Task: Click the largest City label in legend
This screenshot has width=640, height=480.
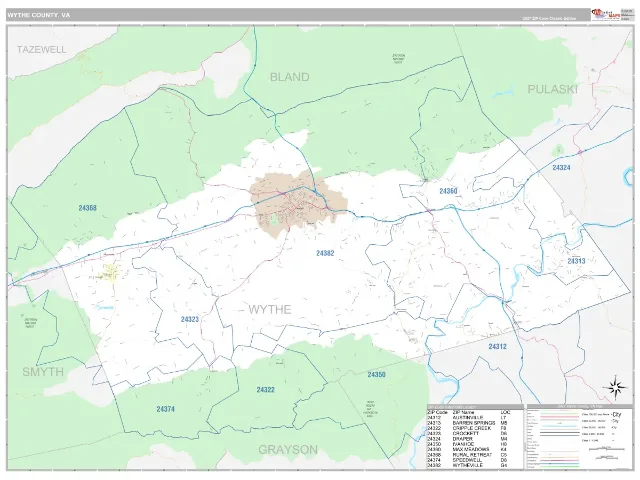Action: pos(617,414)
